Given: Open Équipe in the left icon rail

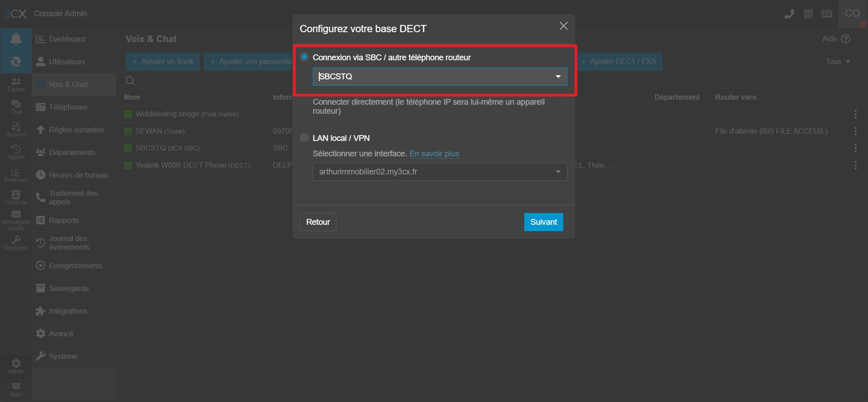Looking at the screenshot, I should [x=16, y=84].
